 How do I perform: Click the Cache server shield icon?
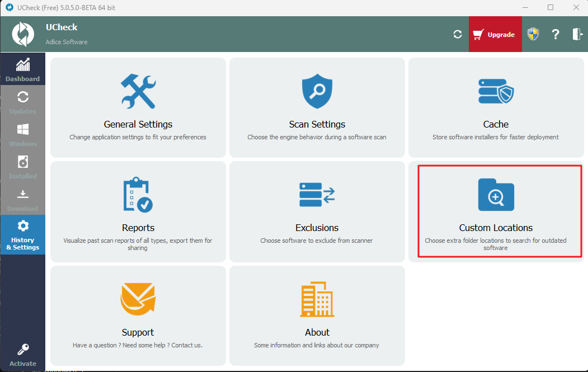(496, 91)
